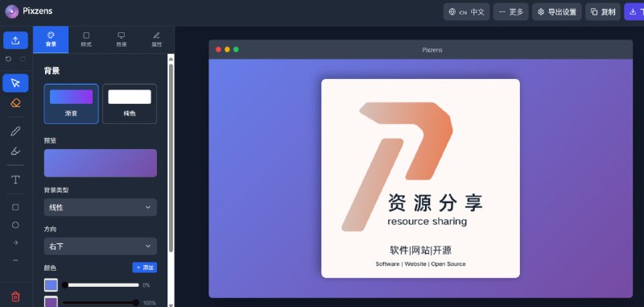
Task: Select the circle shape tool
Action: click(15, 225)
